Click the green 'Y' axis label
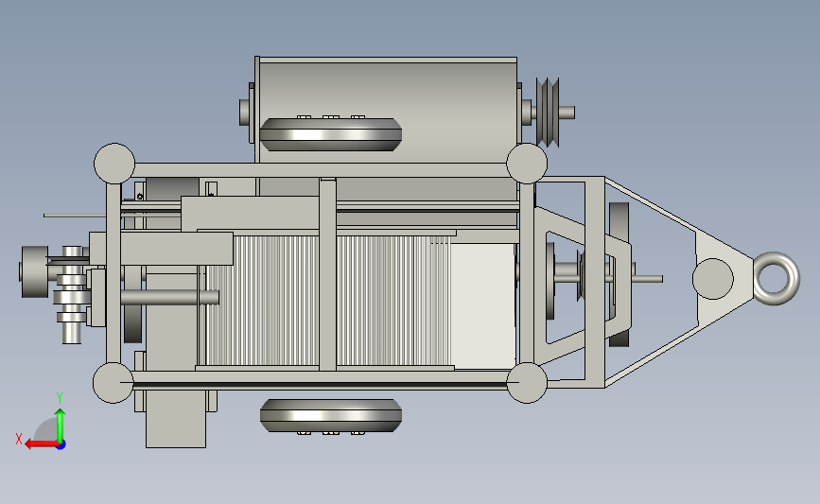 click(60, 398)
